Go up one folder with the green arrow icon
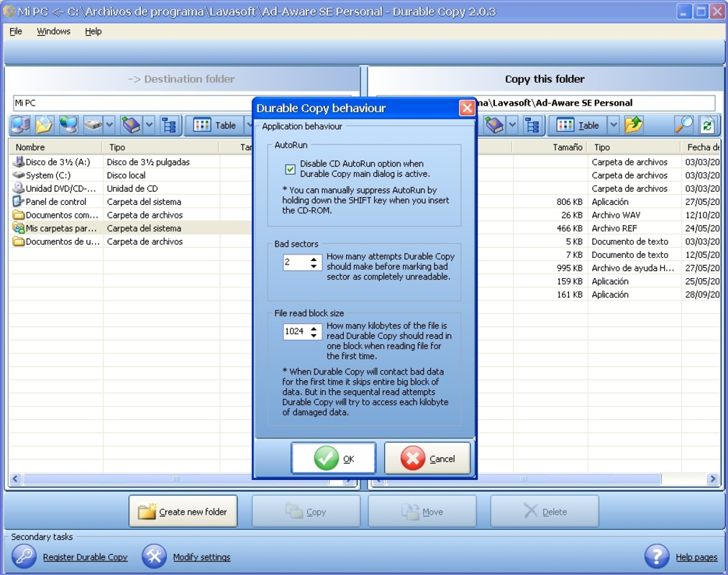Image resolution: width=728 pixels, height=575 pixels. pos(633,125)
